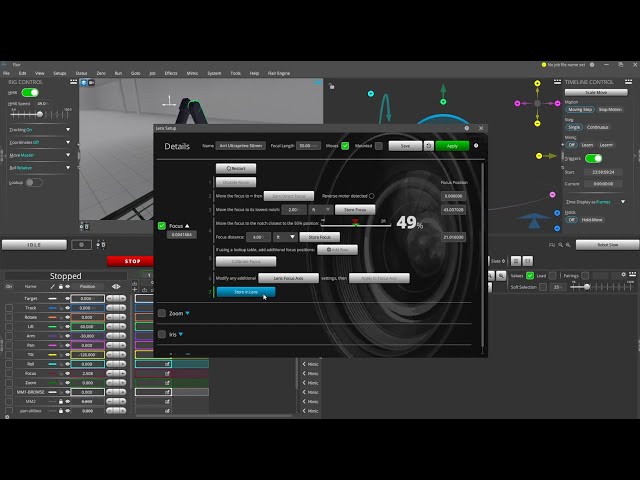Screen dimensions: 640x480
Task: Uncheck the Focus section checkbox
Action: (162, 226)
